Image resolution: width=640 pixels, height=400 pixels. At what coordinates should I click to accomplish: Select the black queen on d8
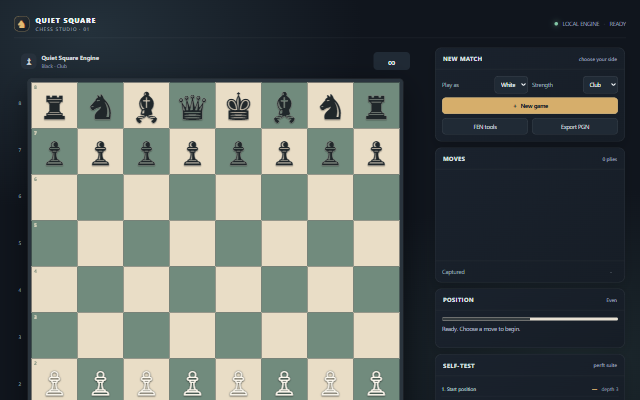pos(192,107)
